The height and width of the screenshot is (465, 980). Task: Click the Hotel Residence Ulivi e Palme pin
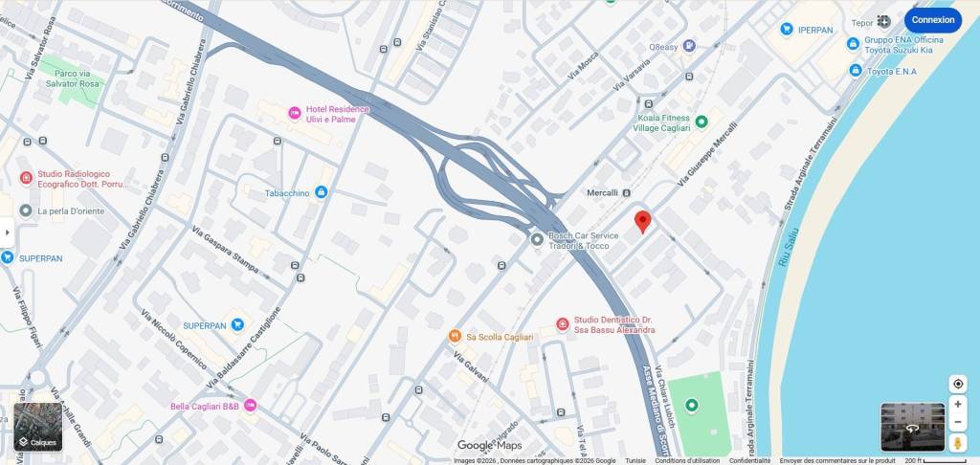click(x=295, y=113)
